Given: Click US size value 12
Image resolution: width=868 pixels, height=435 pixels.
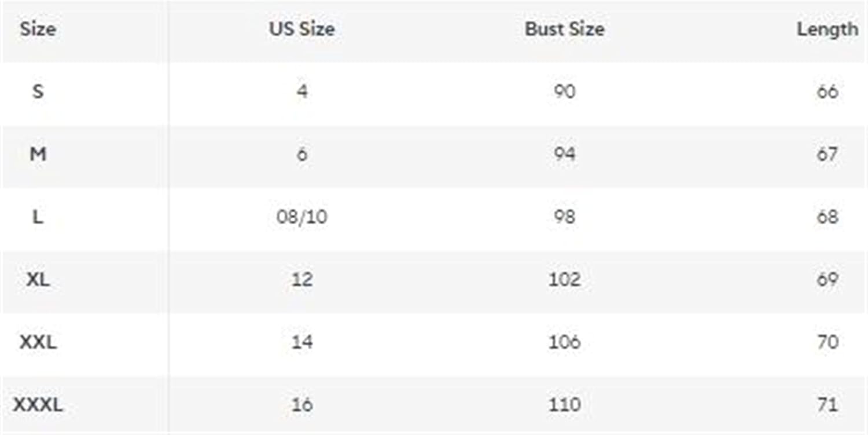Looking at the screenshot, I should tap(301, 279).
